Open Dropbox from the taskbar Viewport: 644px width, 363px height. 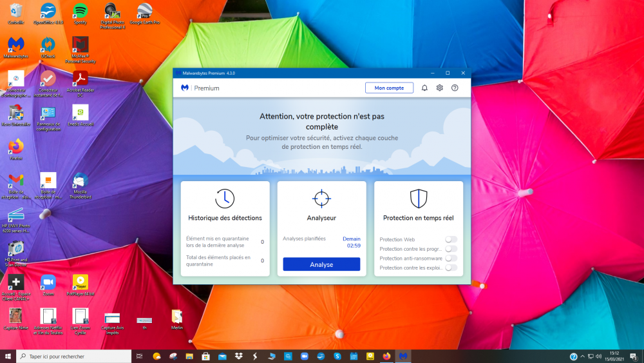239,356
